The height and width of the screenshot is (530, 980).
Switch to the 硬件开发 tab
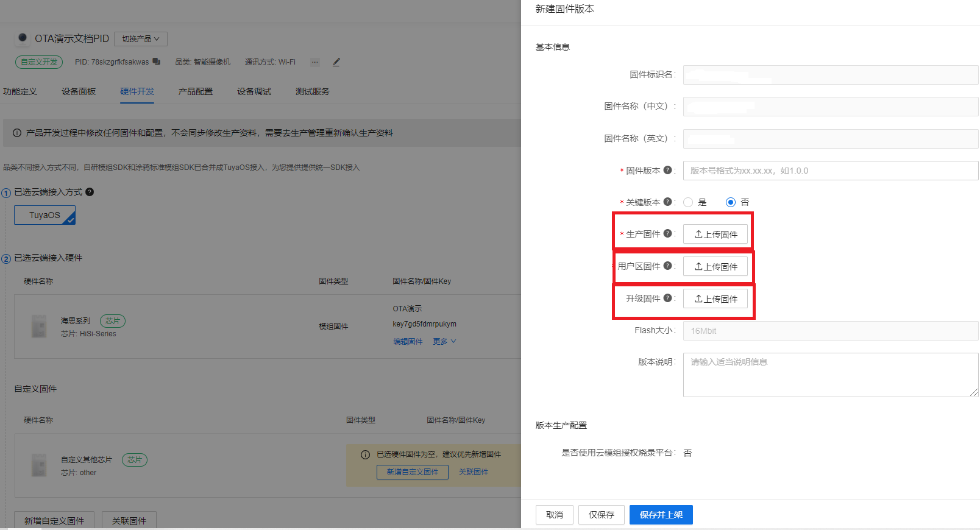pos(137,91)
